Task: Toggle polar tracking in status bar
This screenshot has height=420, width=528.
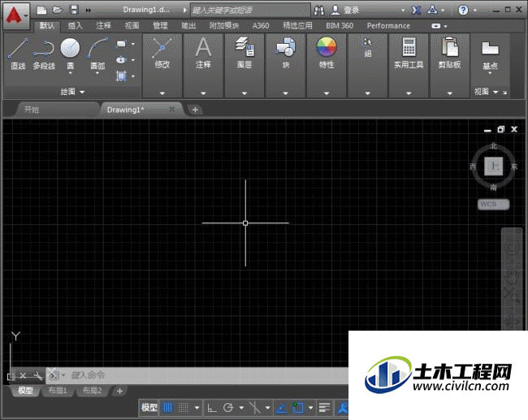Action: [x=228, y=408]
